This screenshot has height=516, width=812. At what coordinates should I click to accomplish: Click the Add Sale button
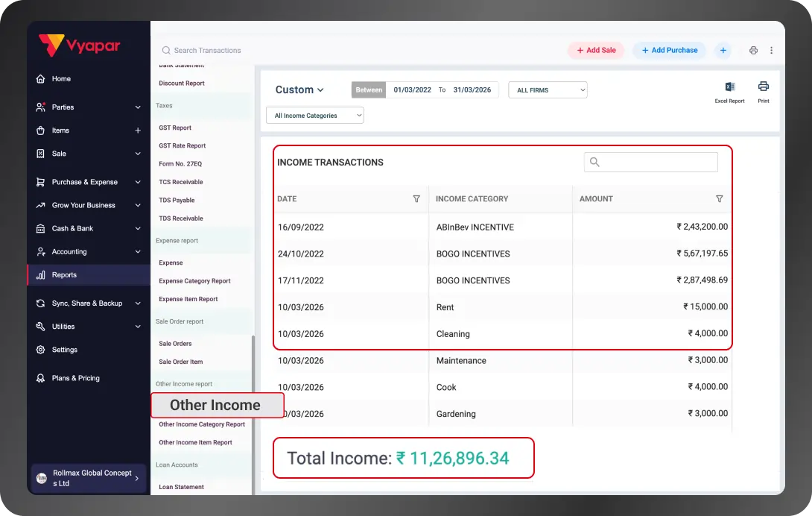pyautogui.click(x=594, y=50)
